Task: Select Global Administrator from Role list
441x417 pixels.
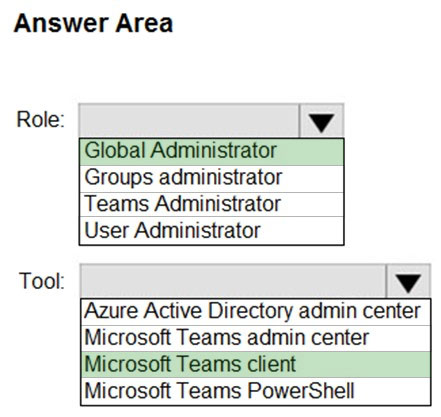Action: click(x=212, y=152)
